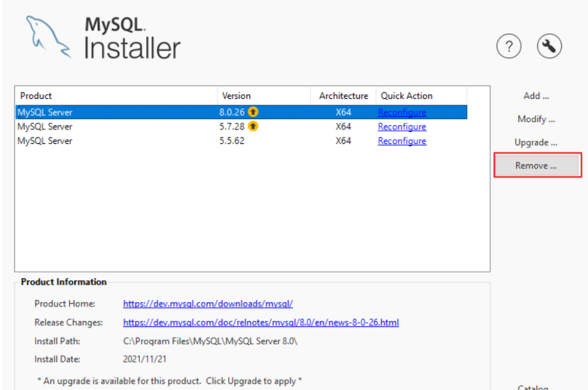Click the Upgrade ... button

[537, 142]
